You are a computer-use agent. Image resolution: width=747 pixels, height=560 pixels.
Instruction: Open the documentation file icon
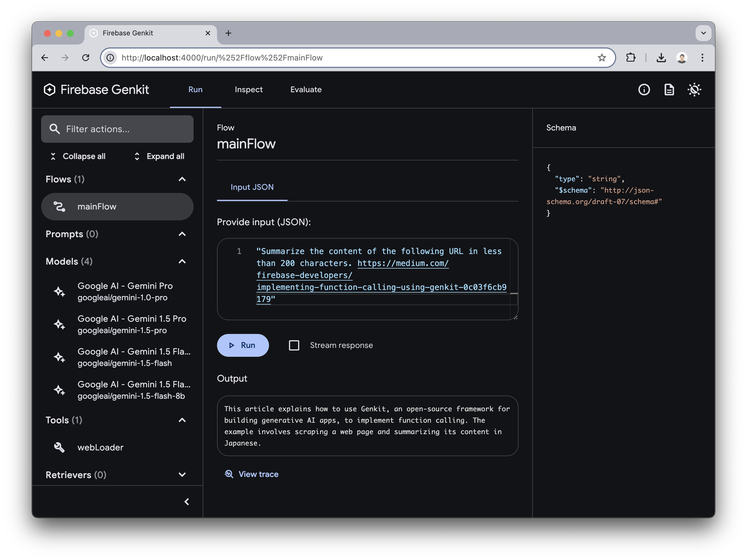point(669,89)
